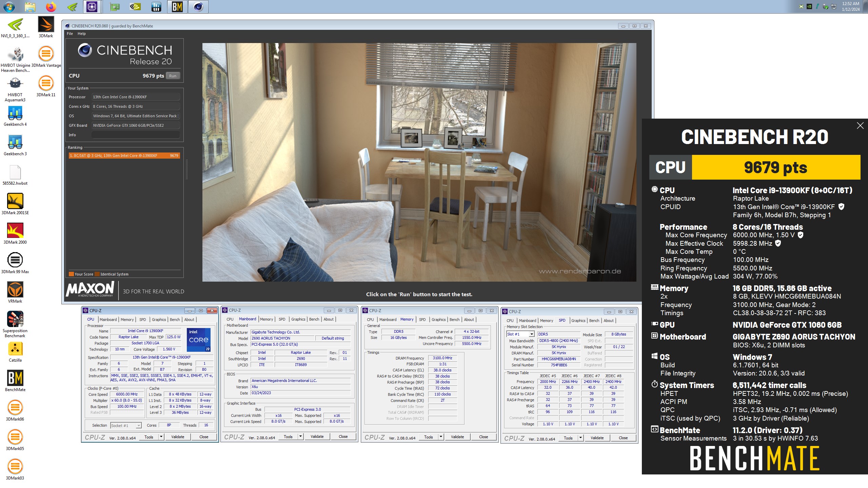The width and height of the screenshot is (868, 488).
Task: Run the Cinebench CPU test
Action: [173, 76]
